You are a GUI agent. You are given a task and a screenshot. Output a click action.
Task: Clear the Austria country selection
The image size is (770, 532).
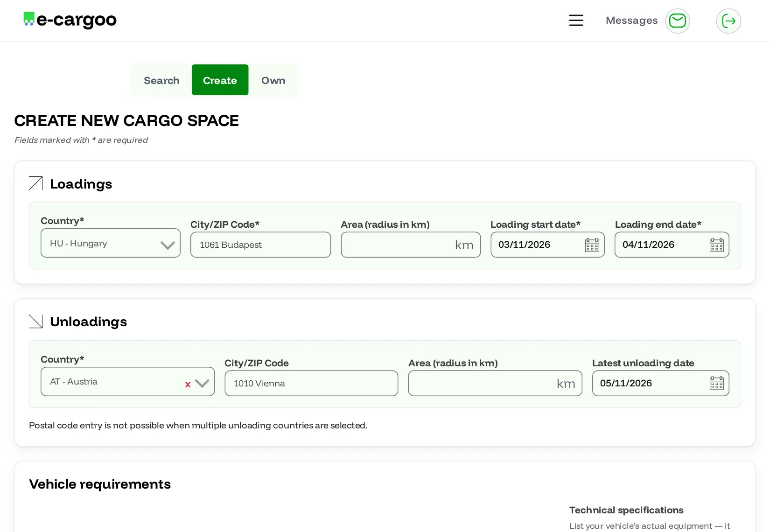point(188,385)
